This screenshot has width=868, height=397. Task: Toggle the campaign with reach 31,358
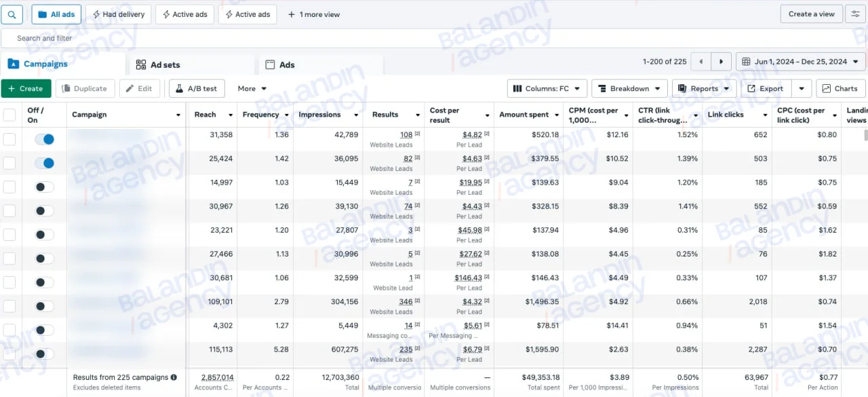point(45,139)
